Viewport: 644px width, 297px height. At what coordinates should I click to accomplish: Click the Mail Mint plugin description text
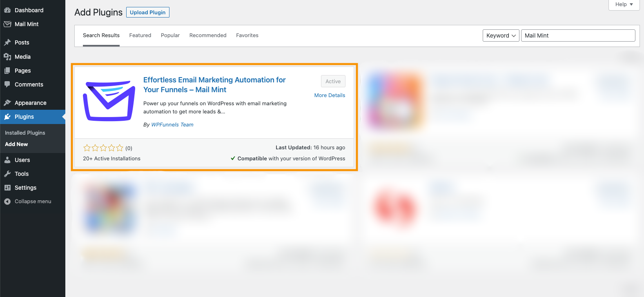(x=215, y=108)
